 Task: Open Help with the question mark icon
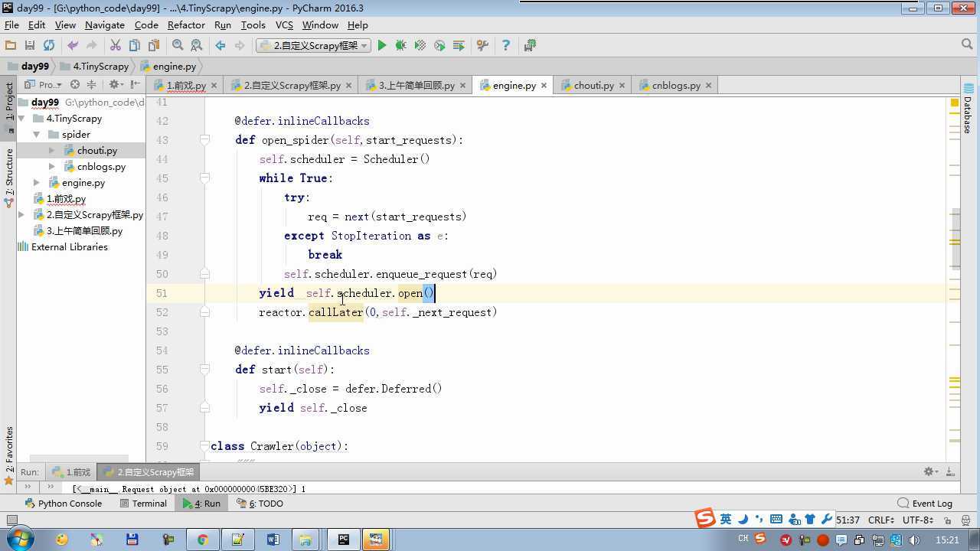pyautogui.click(x=505, y=46)
